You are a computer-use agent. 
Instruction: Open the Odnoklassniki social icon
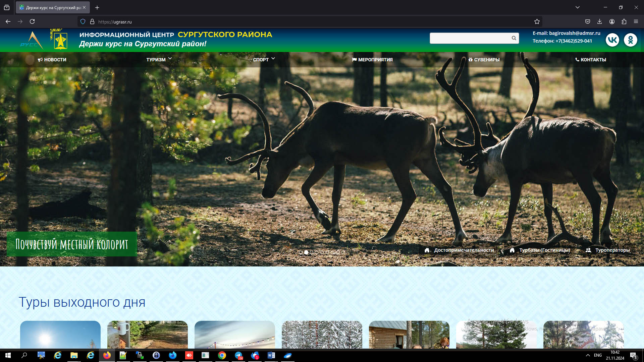pyautogui.click(x=630, y=40)
